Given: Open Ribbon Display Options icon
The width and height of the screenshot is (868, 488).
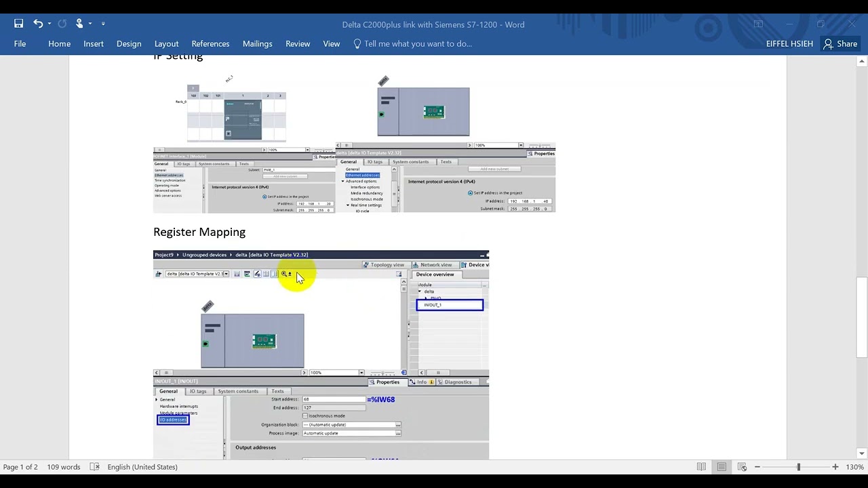Looking at the screenshot, I should (758, 24).
